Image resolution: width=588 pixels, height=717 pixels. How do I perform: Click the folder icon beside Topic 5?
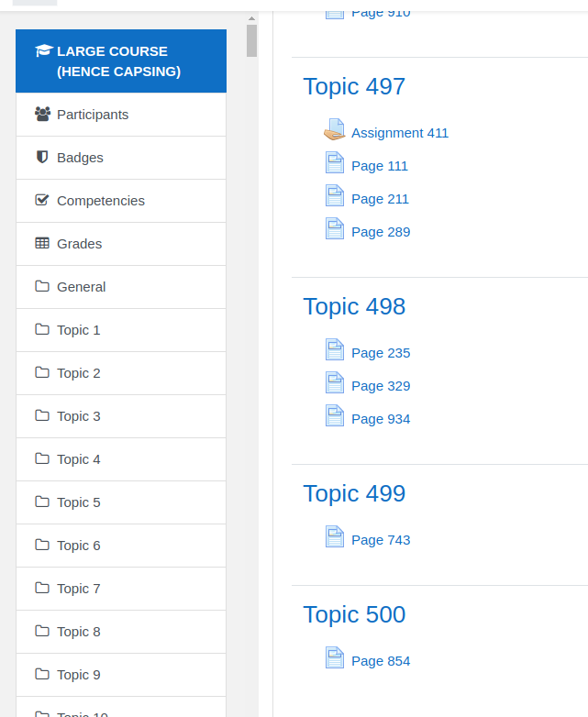42,502
